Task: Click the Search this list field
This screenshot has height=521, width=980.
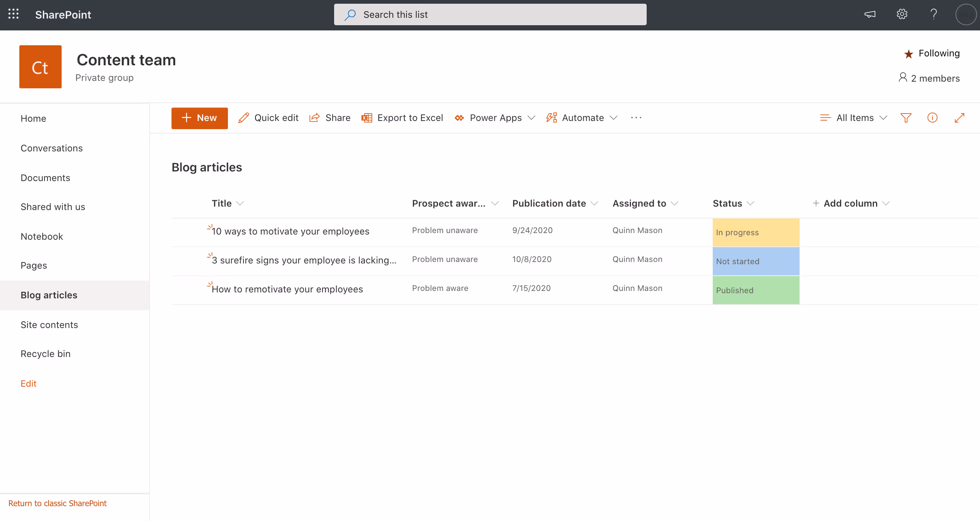Action: [490, 14]
